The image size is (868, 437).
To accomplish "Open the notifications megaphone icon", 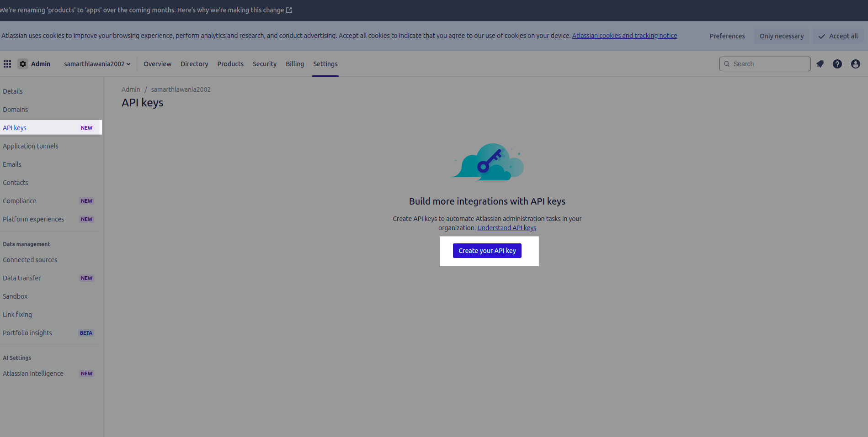I will pos(820,64).
